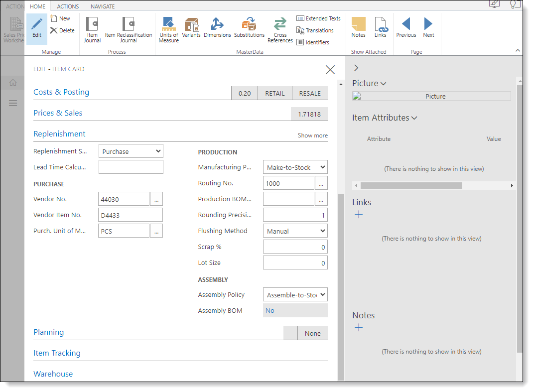Switch to the ACTIONS ribbon tab
Viewport: 533px width, 392px height.
68,6
